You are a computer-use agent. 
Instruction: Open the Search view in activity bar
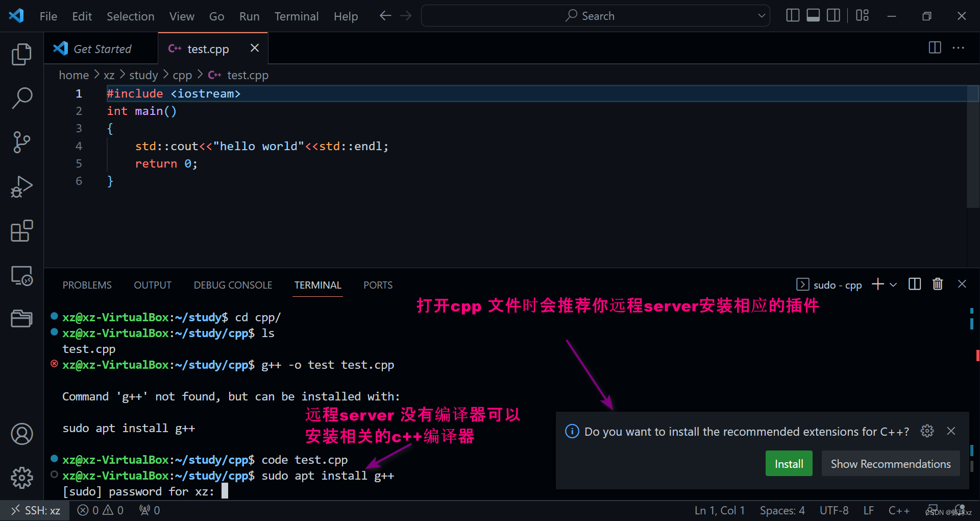[21, 98]
